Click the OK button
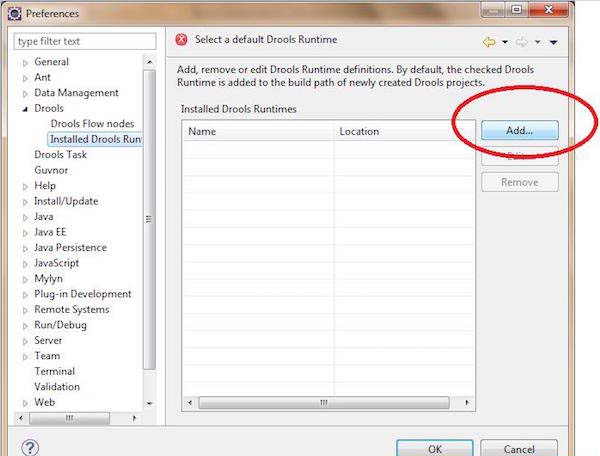The image size is (600, 456). coord(435,448)
